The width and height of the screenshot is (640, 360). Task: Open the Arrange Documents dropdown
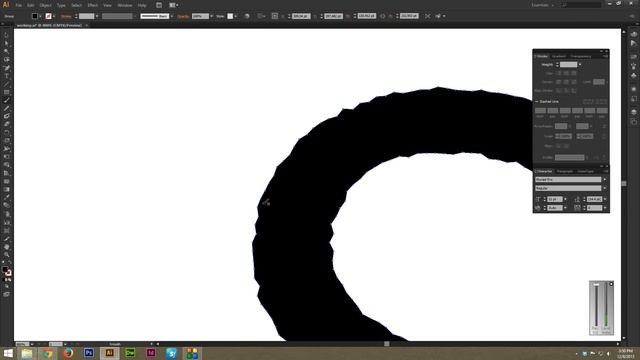174,5
